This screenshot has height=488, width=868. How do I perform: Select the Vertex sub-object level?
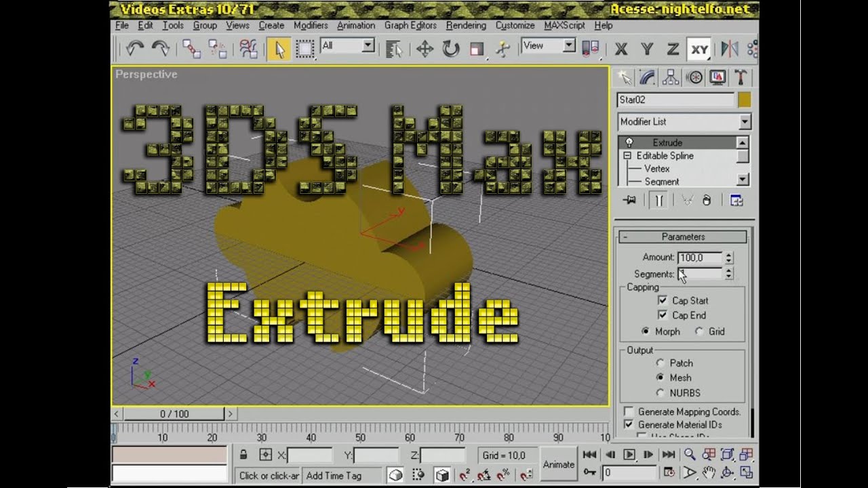pos(657,168)
